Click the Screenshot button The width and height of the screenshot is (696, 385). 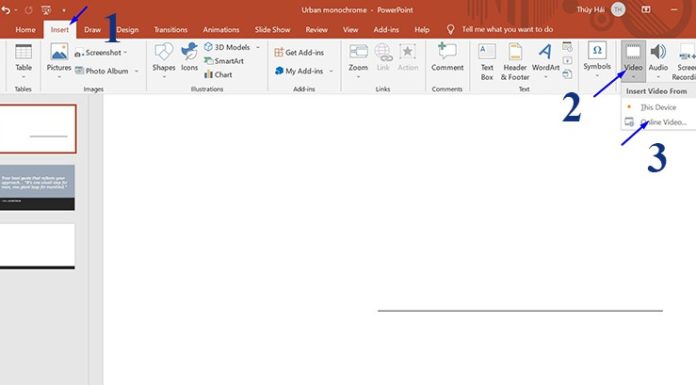(98, 53)
